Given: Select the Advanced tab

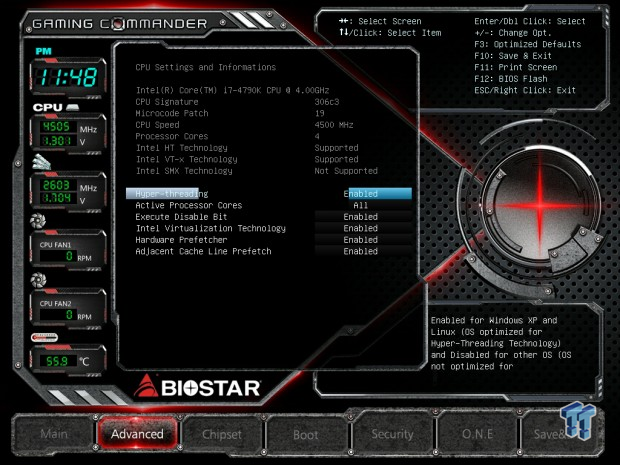Looking at the screenshot, I should point(137,434).
